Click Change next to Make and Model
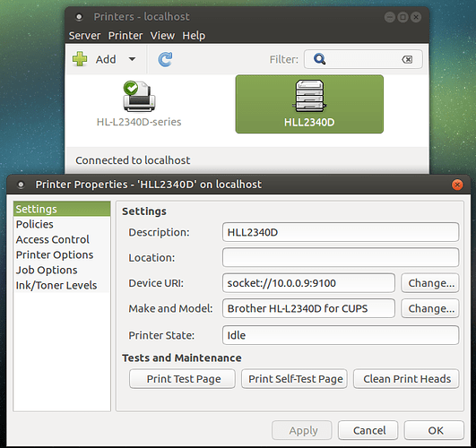This screenshot has height=448, width=476. coord(430,308)
